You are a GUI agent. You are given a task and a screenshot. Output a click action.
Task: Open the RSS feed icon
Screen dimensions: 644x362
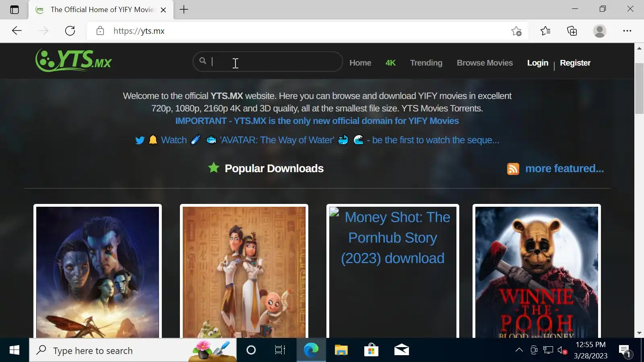coord(513,169)
